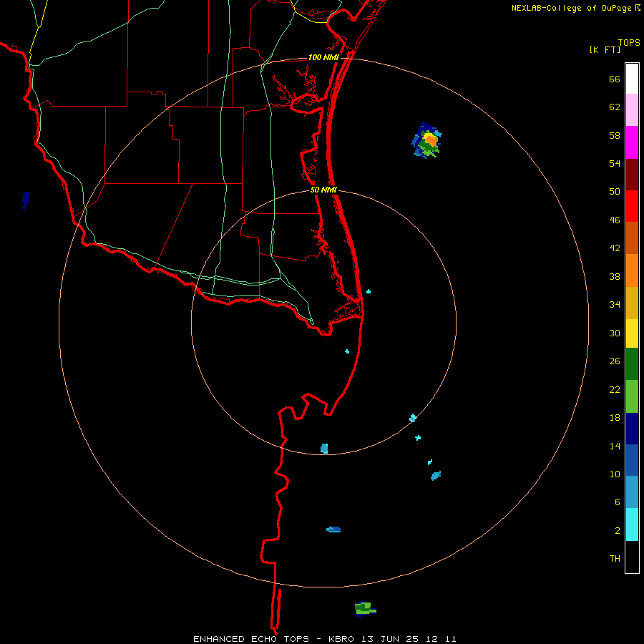This screenshot has width=644, height=644.
Task: Click the 'TH' legend label
Action: point(615,558)
